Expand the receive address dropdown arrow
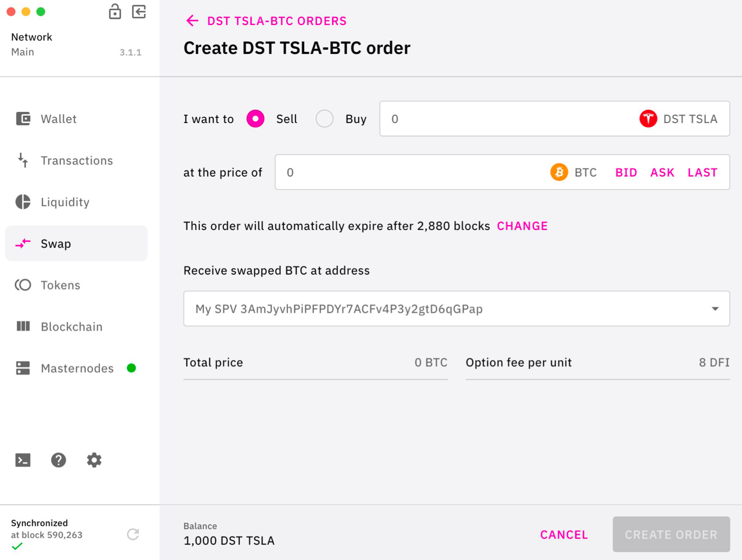 coord(715,309)
